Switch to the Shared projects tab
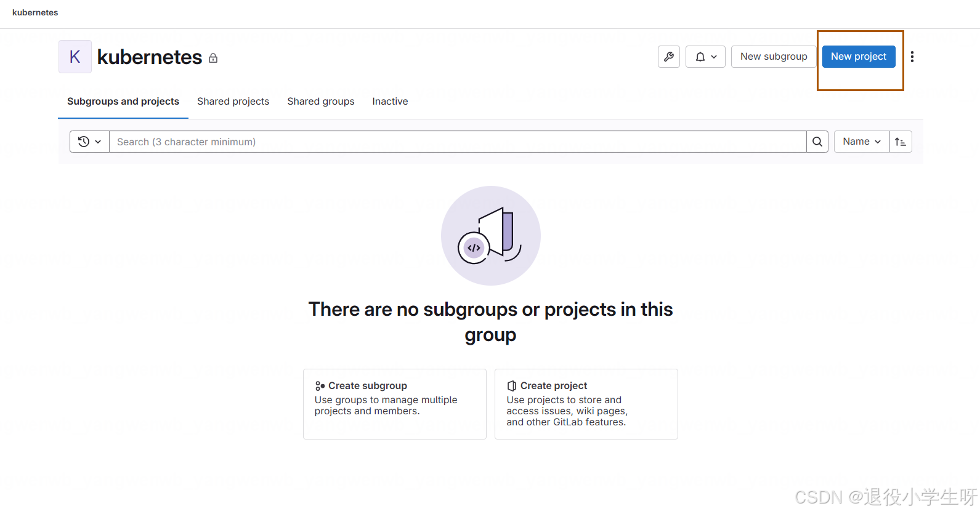The width and height of the screenshot is (980, 514). coord(233,102)
